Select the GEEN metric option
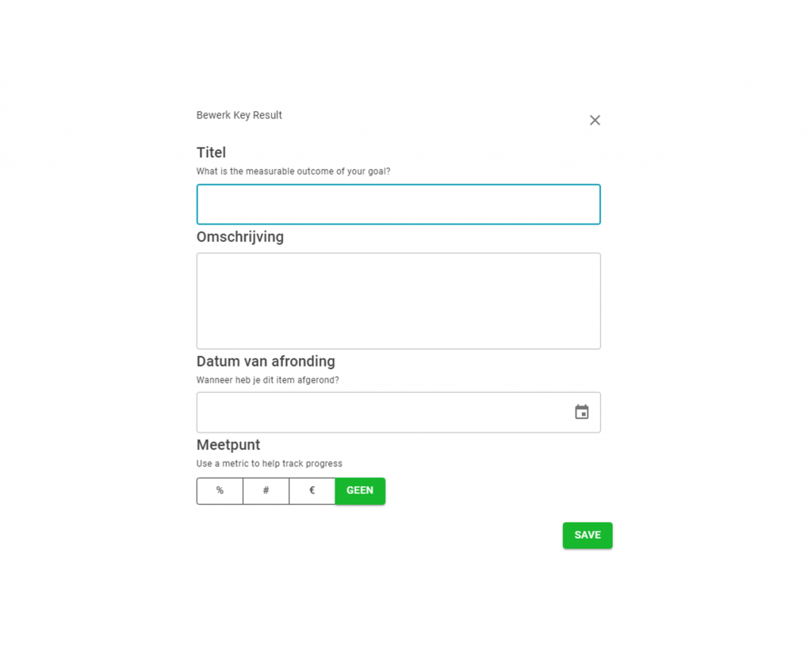The width and height of the screenshot is (812, 657). (360, 490)
